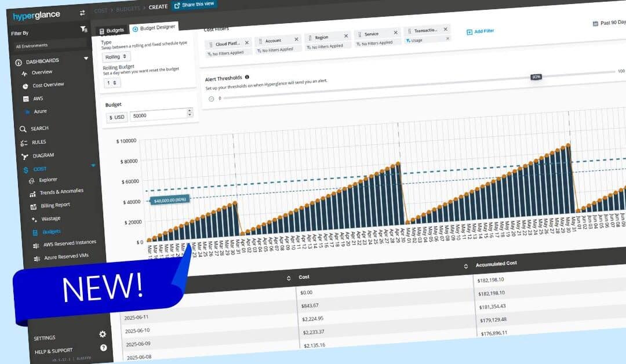Remove the Region cost filter

pyautogui.click(x=346, y=35)
